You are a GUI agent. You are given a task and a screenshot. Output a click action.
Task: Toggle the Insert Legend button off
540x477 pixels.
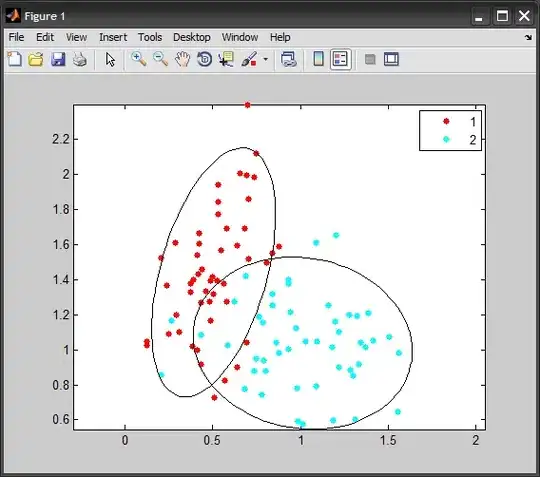340,59
